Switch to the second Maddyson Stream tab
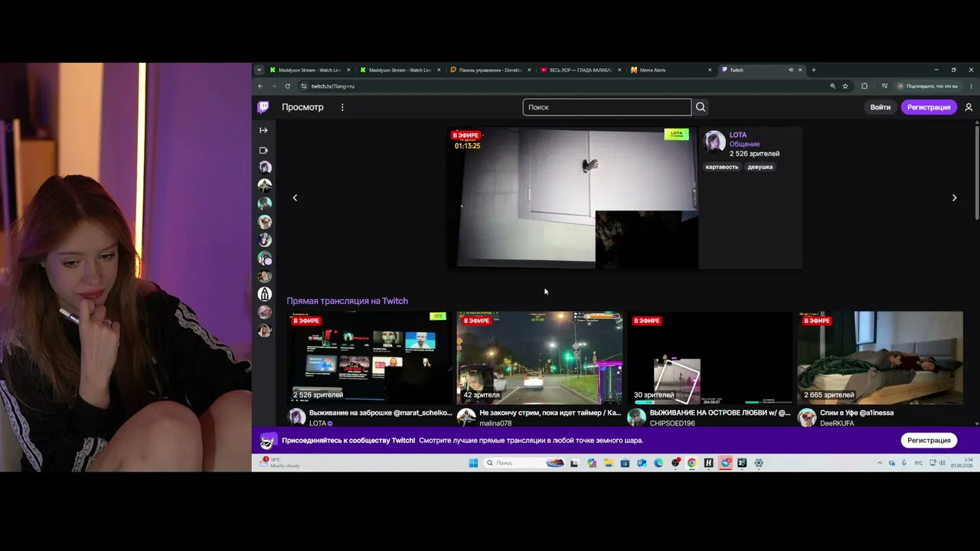980x551 pixels. tap(400, 70)
